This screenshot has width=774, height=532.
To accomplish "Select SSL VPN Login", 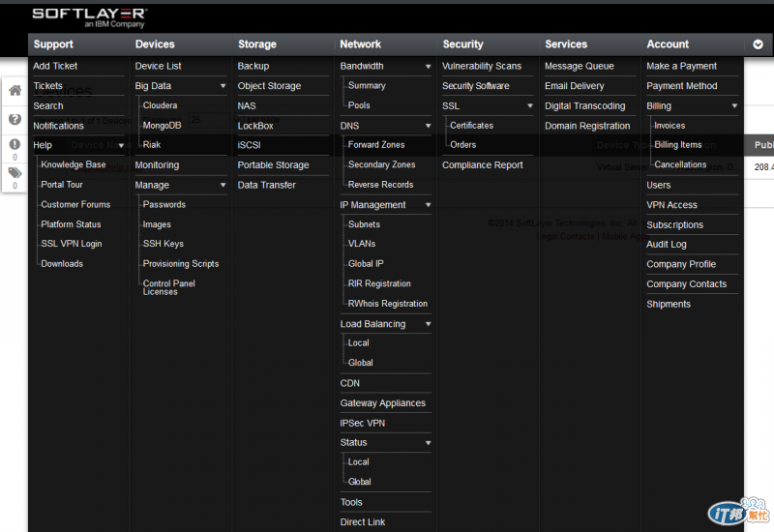I will click(71, 244).
